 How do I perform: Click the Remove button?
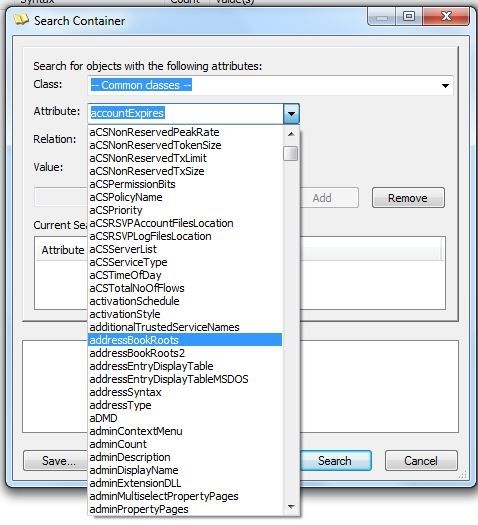click(408, 198)
